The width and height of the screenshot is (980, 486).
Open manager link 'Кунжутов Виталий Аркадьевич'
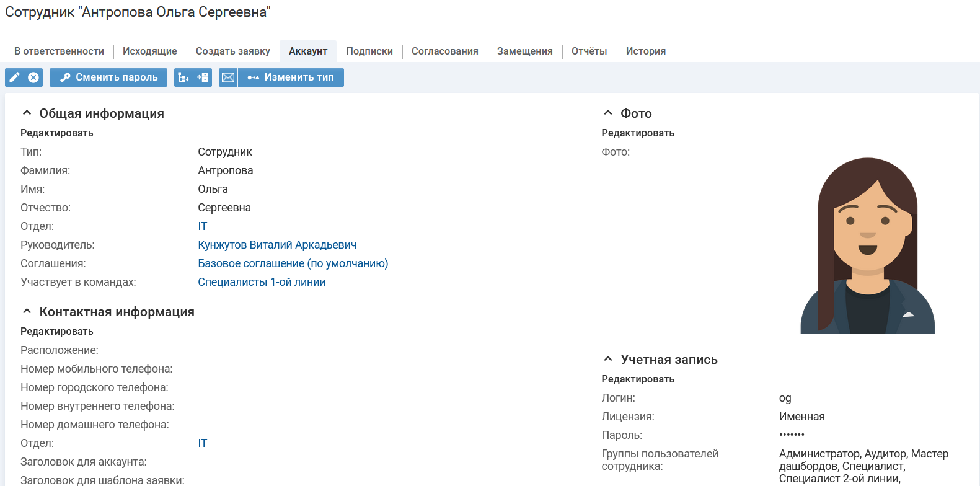(x=277, y=245)
